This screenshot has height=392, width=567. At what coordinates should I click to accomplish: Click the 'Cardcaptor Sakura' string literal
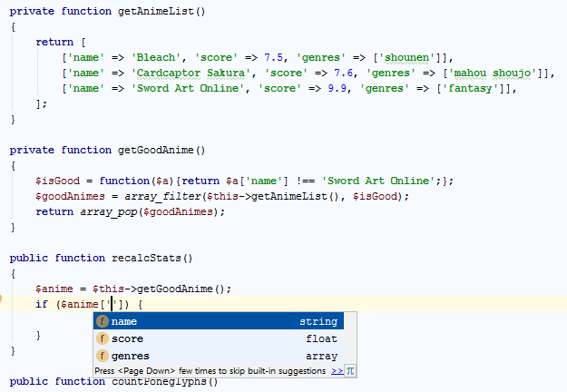[191, 73]
